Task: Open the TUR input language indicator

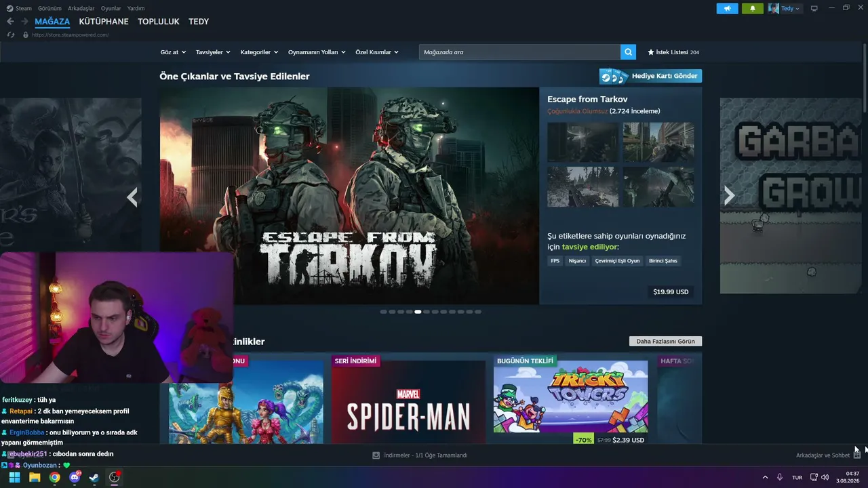Action: click(x=797, y=477)
